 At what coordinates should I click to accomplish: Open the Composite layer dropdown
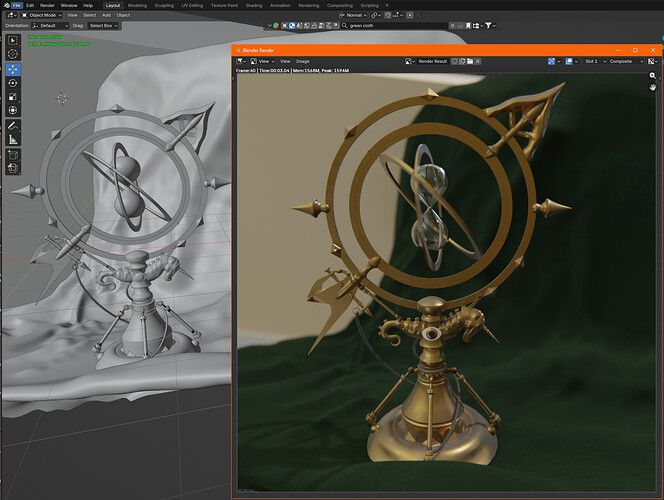point(626,61)
